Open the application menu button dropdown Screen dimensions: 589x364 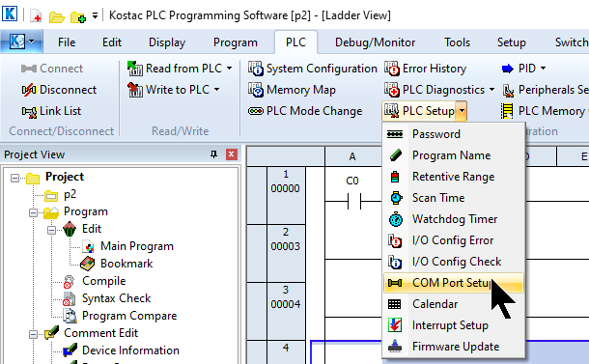click(x=21, y=42)
